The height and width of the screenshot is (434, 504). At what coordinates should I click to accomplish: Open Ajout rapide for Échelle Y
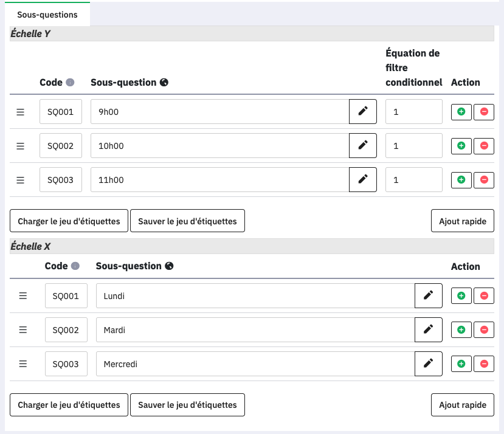click(462, 221)
